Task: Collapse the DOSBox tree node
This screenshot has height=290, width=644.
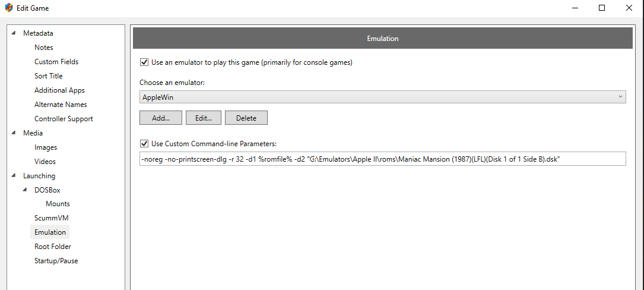Action: pyautogui.click(x=26, y=190)
